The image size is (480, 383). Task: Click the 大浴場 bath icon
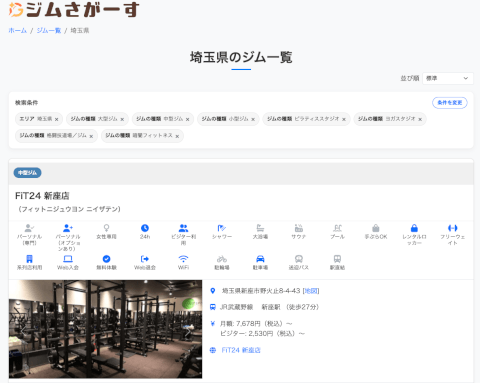[x=260, y=228]
